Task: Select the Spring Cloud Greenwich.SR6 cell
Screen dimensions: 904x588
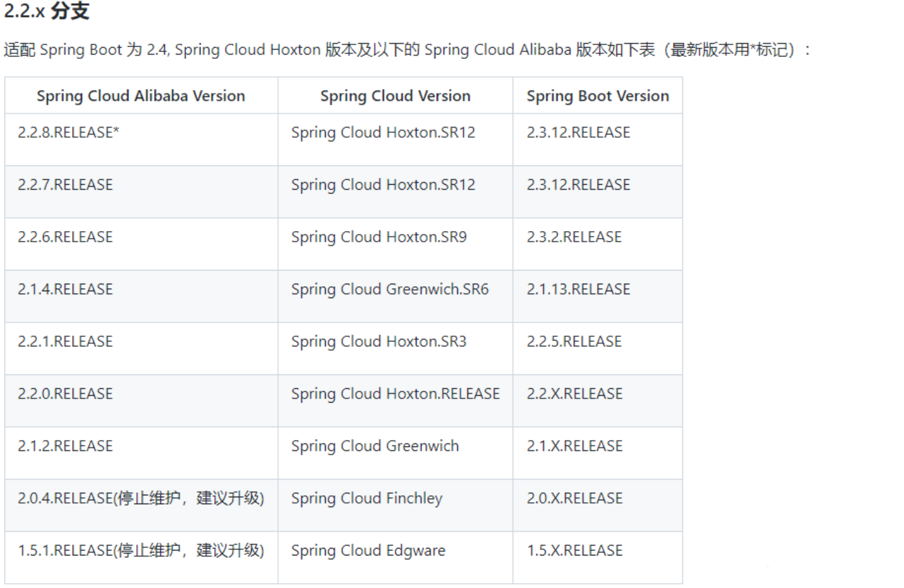Action: pos(389,289)
